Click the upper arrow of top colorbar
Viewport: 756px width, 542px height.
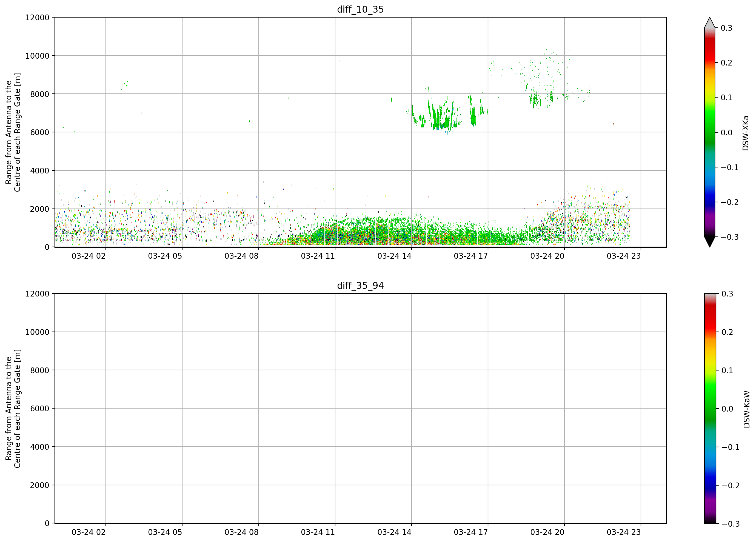(710, 23)
